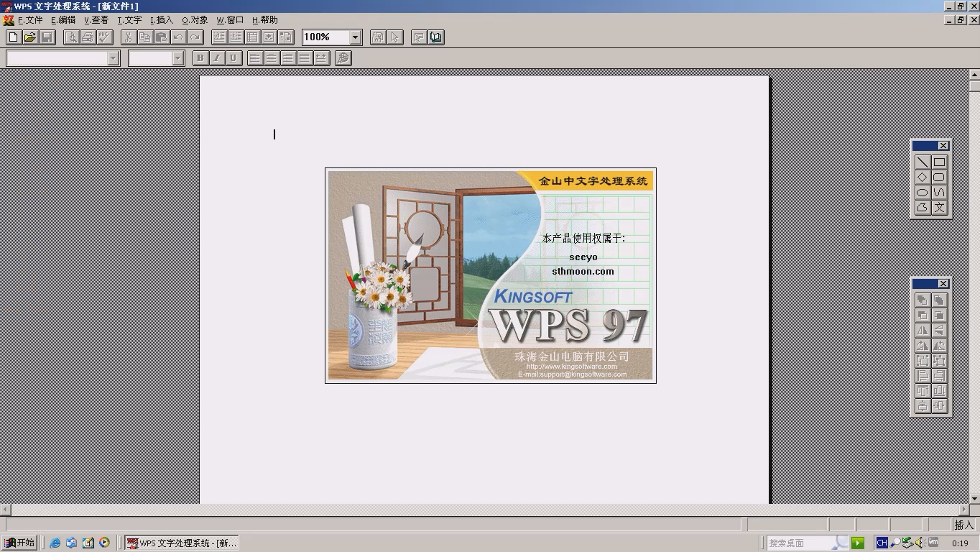The image size is (980, 552).
Task: Open a file using the folder icon
Action: (29, 37)
